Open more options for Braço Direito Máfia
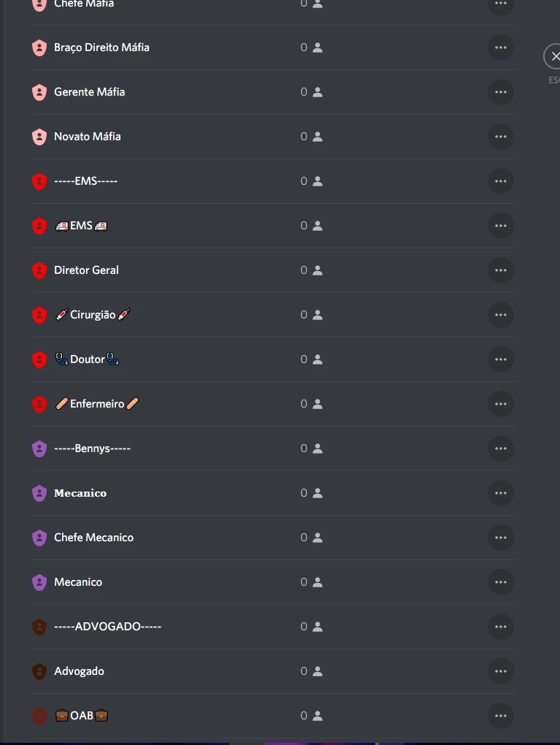The height and width of the screenshot is (745, 560). 501,47
